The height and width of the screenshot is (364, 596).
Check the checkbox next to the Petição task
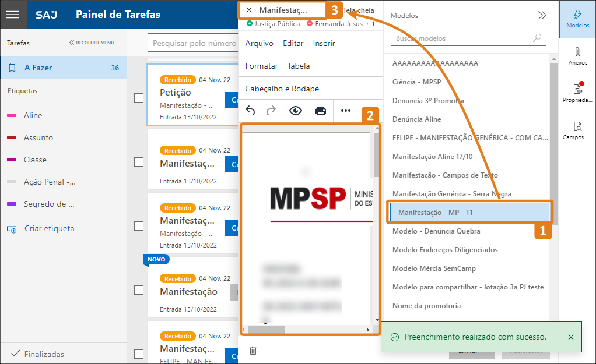(x=138, y=97)
